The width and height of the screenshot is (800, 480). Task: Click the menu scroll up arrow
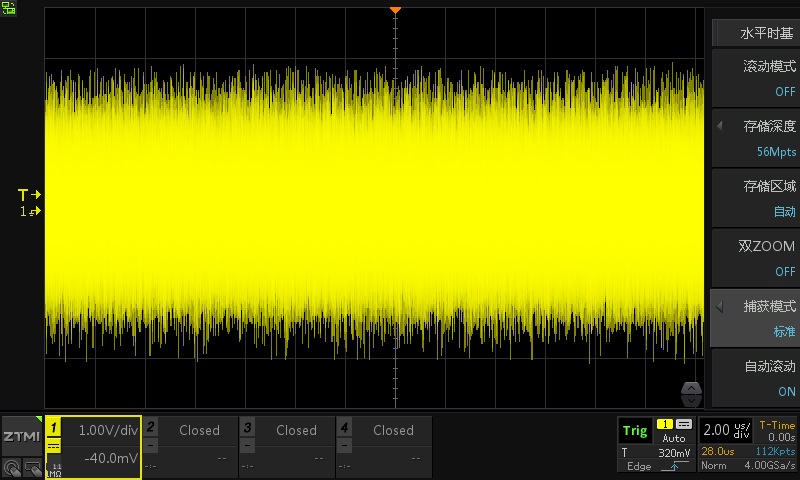691,387
